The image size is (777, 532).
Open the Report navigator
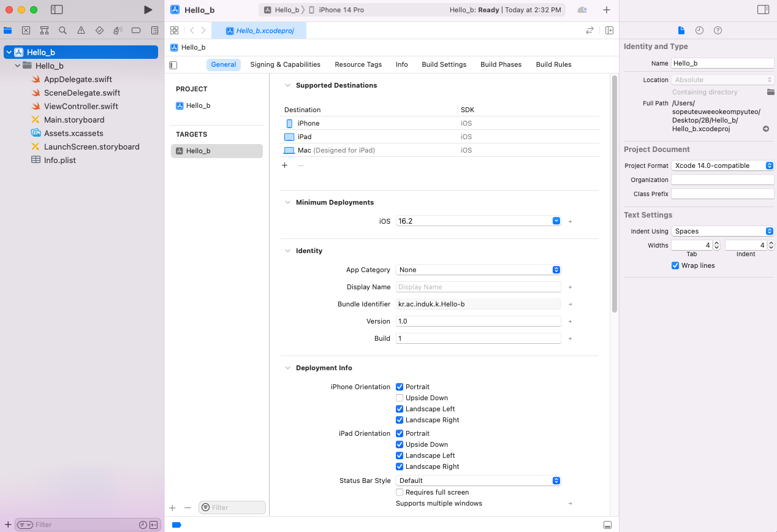[154, 30]
